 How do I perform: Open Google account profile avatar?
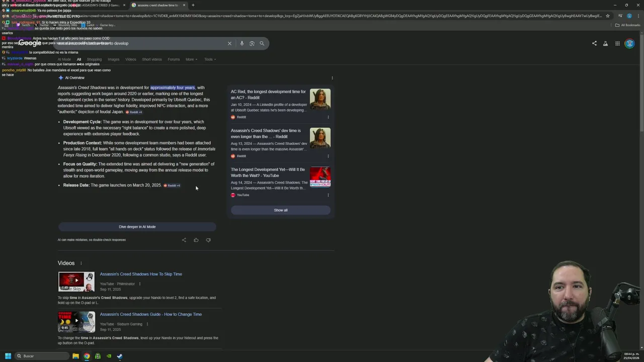629,43
